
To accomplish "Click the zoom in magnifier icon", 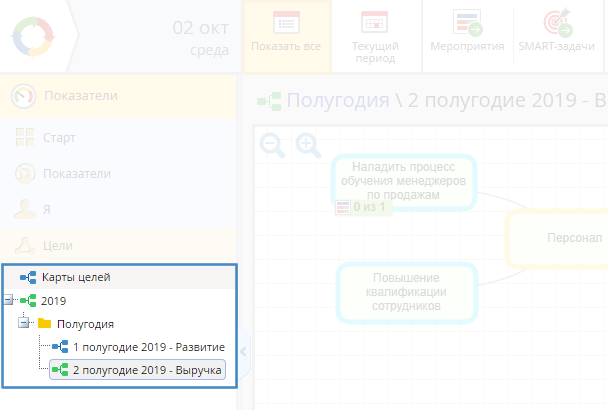I will [308, 146].
